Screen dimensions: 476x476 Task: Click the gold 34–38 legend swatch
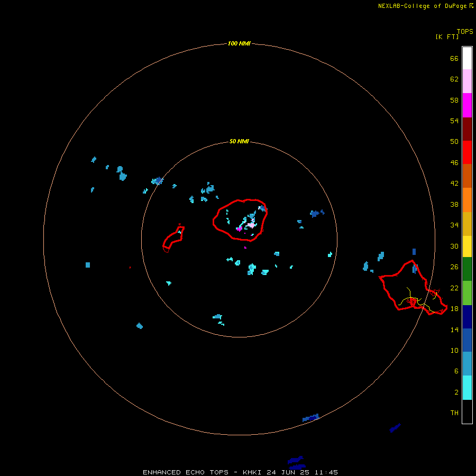(467, 224)
